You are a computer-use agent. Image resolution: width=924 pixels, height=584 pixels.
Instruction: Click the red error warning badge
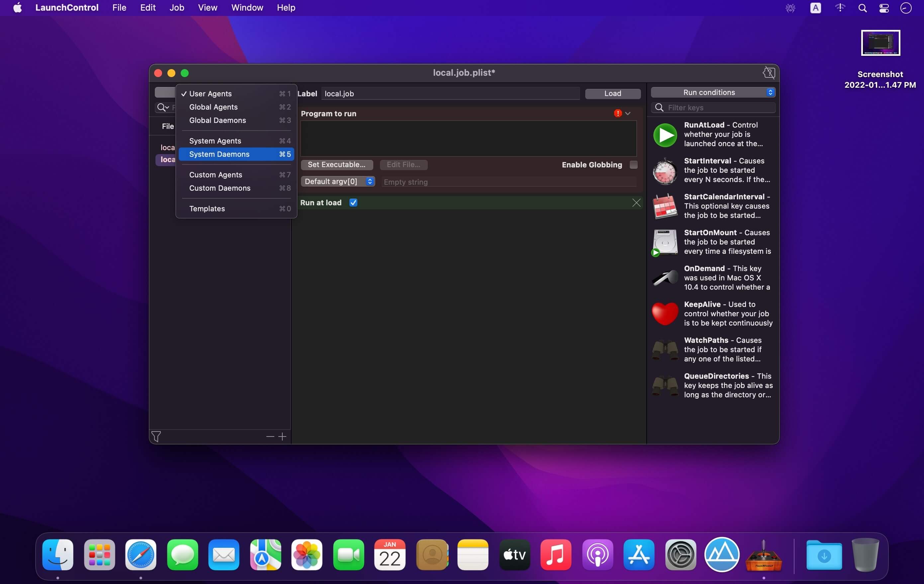[x=617, y=113]
